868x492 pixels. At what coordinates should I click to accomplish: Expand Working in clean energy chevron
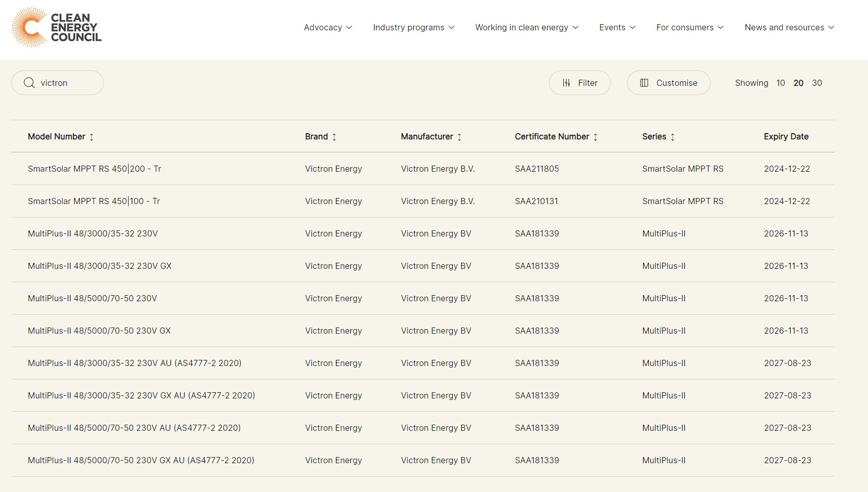[x=576, y=27]
